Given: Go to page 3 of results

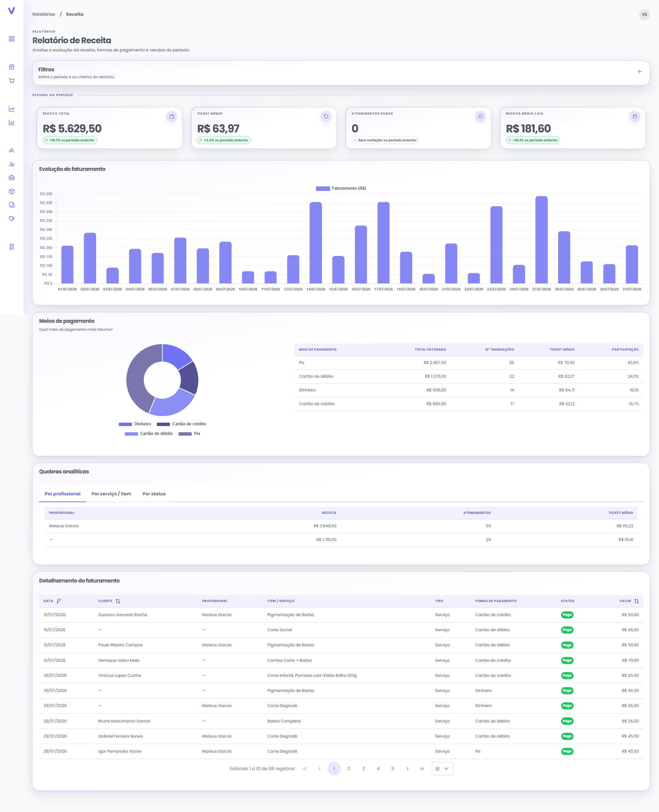Looking at the screenshot, I should click(363, 769).
